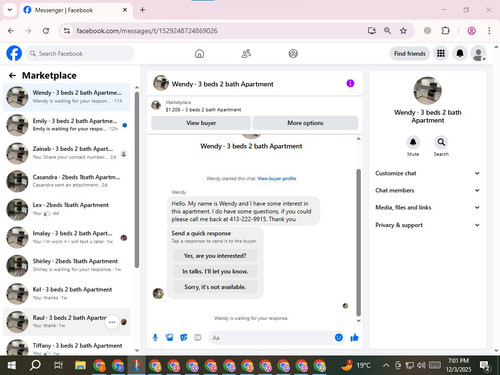Mute this conversation with the bell icon
This screenshot has height=375, width=500.
413,142
